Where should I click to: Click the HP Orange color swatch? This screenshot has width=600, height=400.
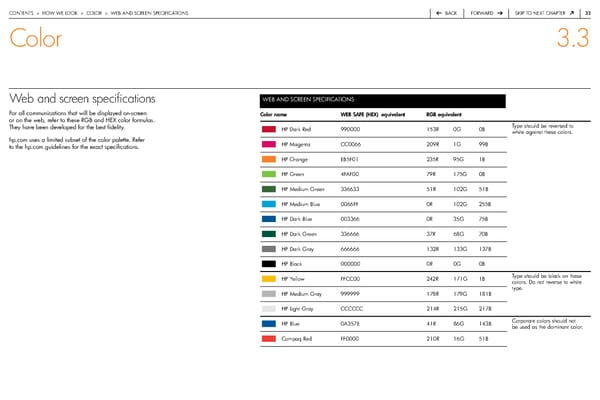(x=267, y=158)
